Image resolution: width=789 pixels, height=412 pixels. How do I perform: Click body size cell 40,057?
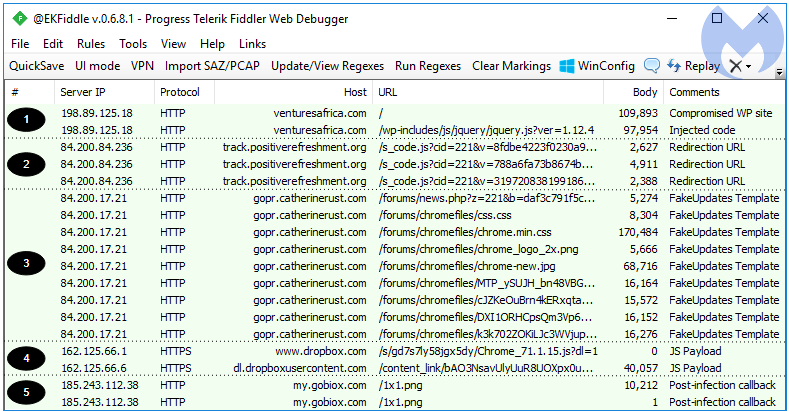point(641,368)
